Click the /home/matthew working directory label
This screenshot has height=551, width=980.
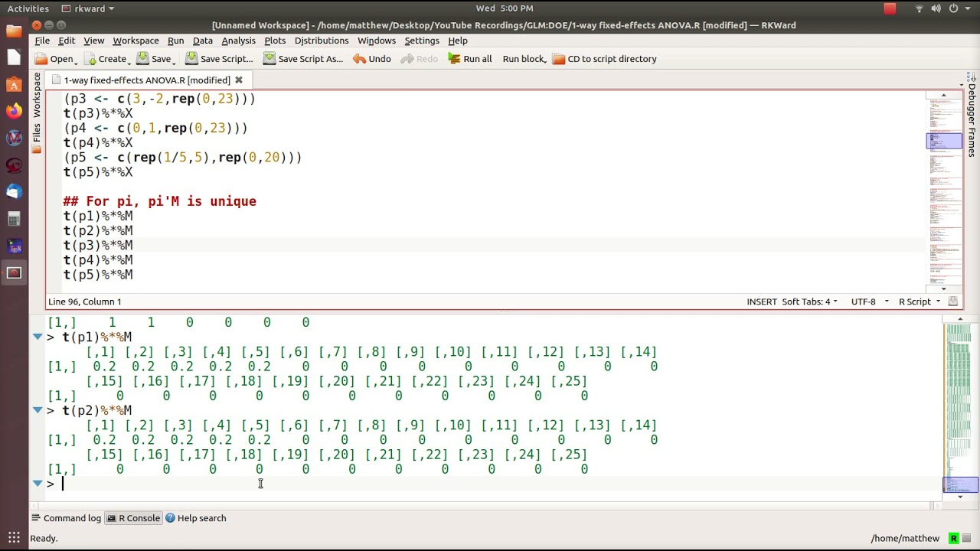tap(904, 538)
